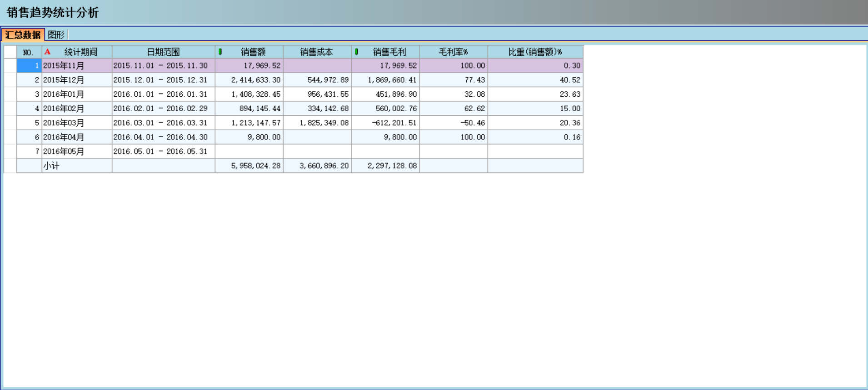Click the green marker icon in 销售额 header

tap(220, 52)
